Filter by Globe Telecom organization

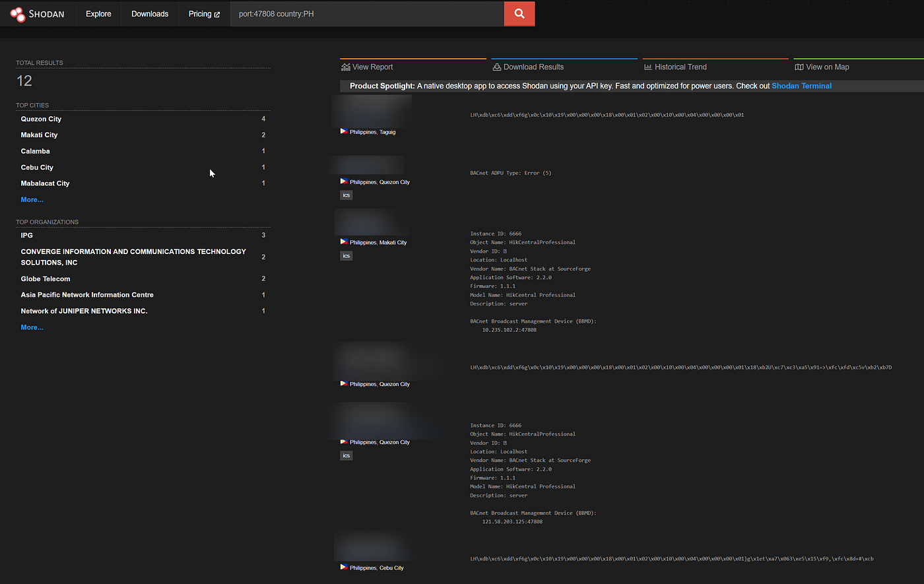click(46, 278)
